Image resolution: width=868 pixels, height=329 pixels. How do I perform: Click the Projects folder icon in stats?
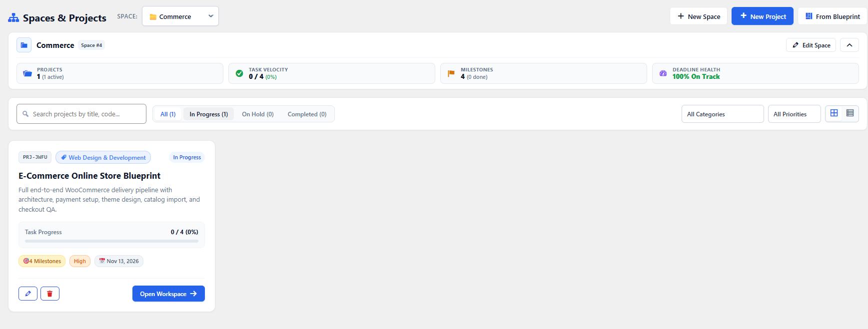(27, 73)
